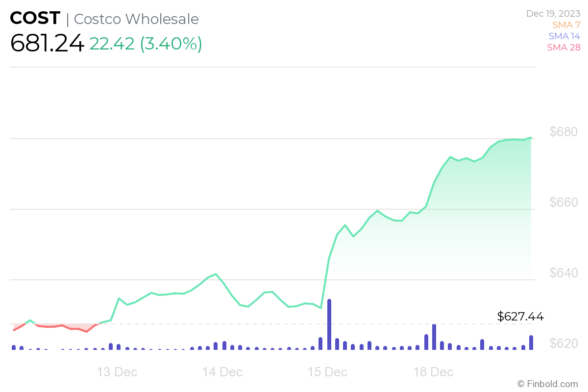588x392 pixels.
Task: Click the tallest volume bar near 15 Dec
Action: click(x=329, y=324)
